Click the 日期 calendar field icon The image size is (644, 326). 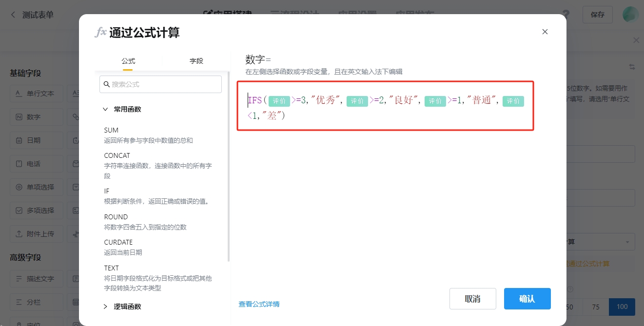click(19, 140)
